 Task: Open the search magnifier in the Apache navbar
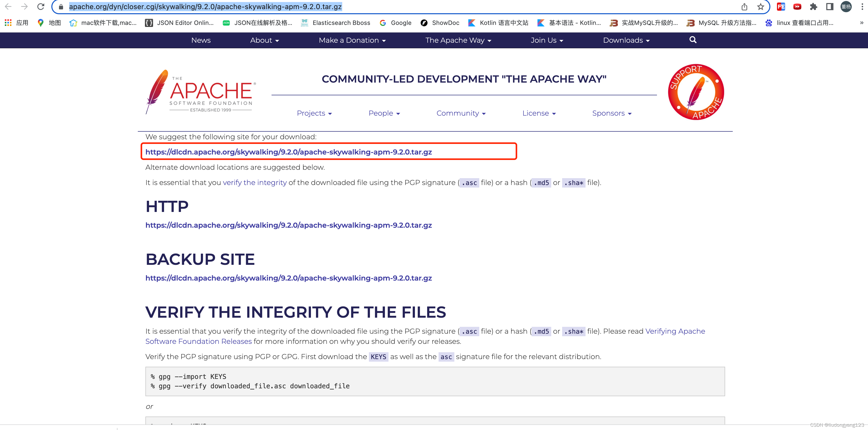[693, 40]
